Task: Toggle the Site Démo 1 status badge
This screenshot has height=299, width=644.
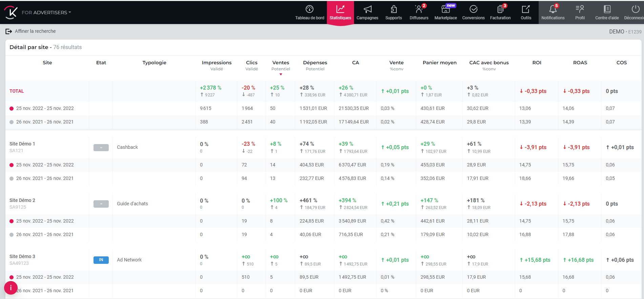Action: (101, 147)
